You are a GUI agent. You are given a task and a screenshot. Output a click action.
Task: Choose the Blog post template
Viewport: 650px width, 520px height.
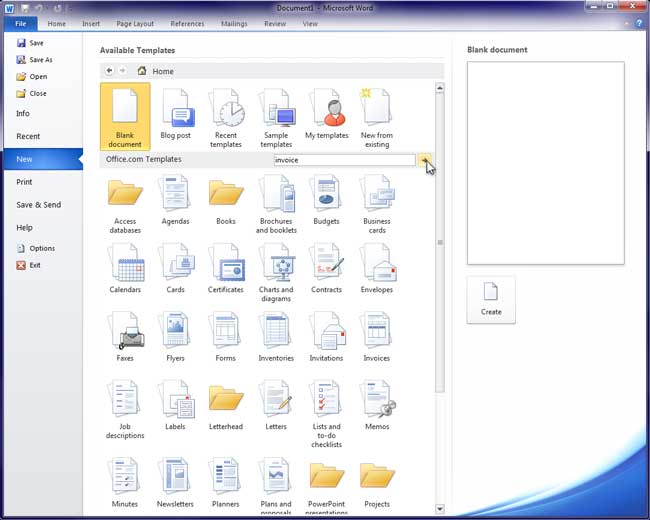click(x=175, y=114)
